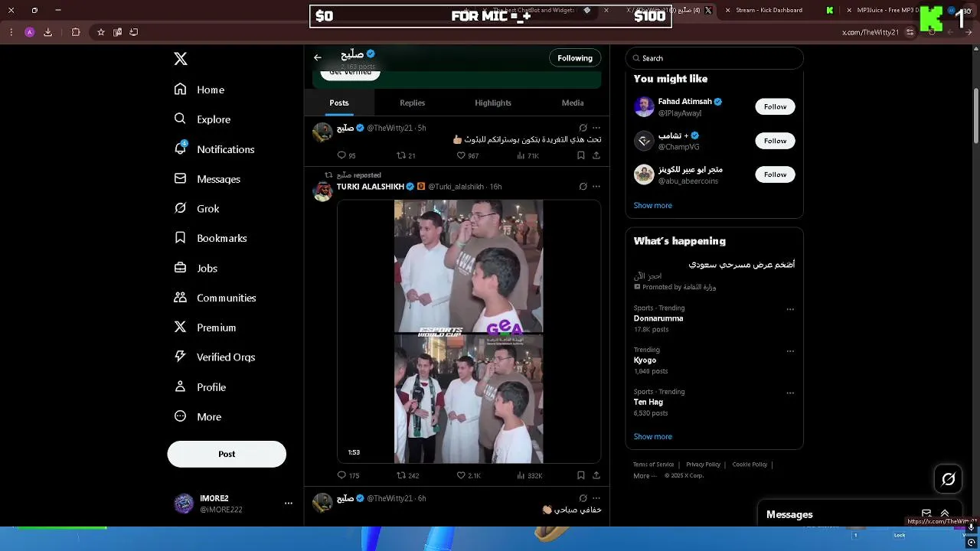Viewport: 980px width, 551px height.
Task: Bookmark the Turki Alalshikh video post
Action: 581,475
